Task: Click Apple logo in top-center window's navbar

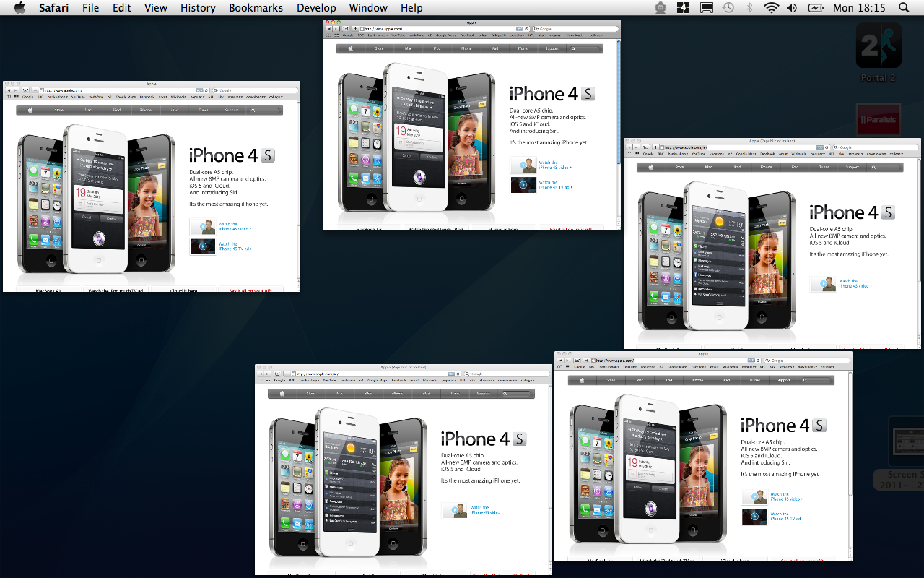Action: pyautogui.click(x=350, y=48)
